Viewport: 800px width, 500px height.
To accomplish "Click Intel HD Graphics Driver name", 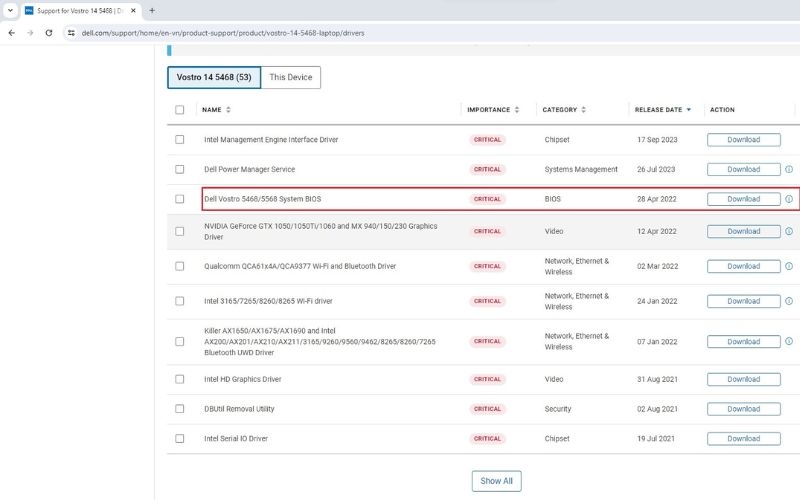I will coord(242,379).
